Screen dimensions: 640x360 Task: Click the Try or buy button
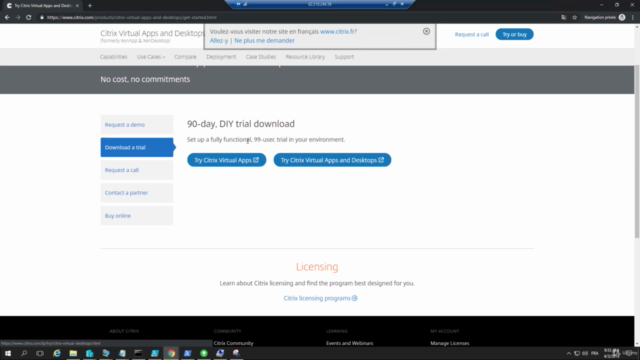point(514,34)
